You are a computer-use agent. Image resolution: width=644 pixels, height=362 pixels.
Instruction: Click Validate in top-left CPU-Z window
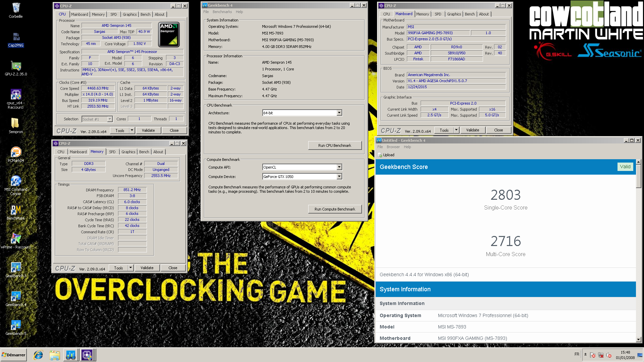148,130
